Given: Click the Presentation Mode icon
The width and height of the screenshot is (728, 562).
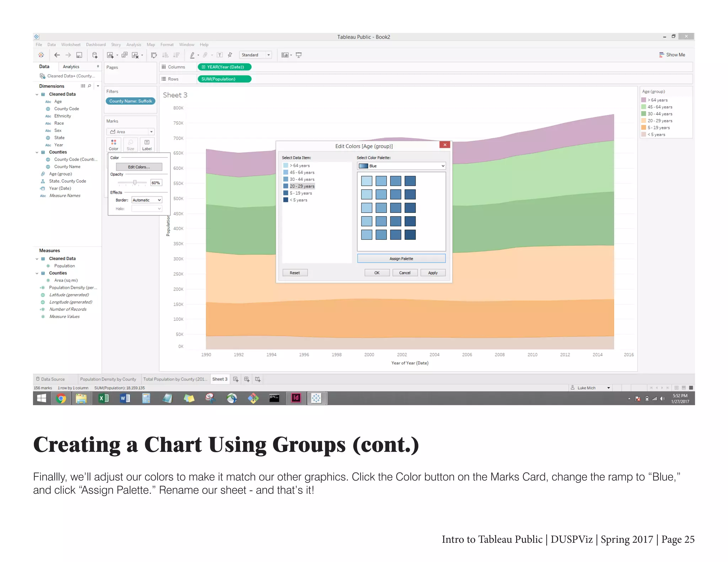Looking at the screenshot, I should [299, 55].
